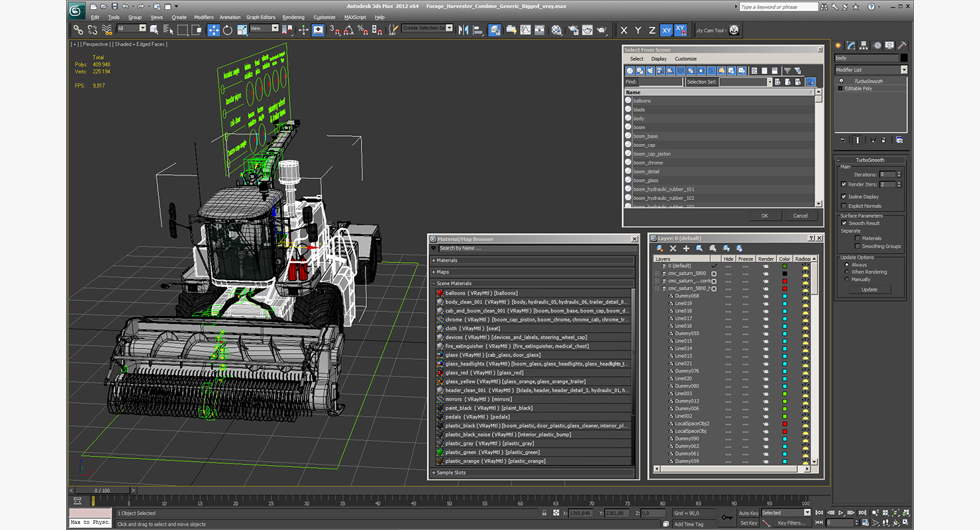Open the MAXScript menu
The image size is (980, 530).
click(x=355, y=17)
